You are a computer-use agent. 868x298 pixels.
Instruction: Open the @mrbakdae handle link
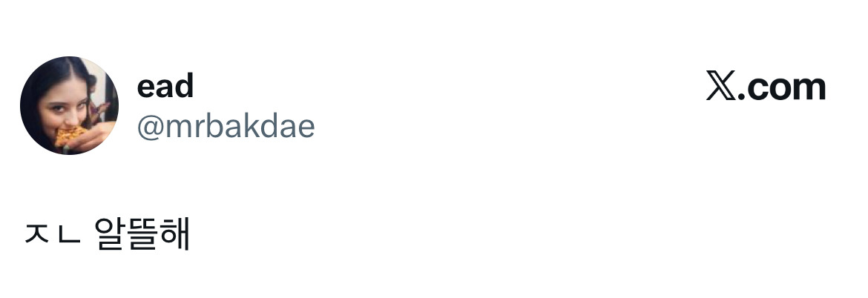[x=226, y=127]
